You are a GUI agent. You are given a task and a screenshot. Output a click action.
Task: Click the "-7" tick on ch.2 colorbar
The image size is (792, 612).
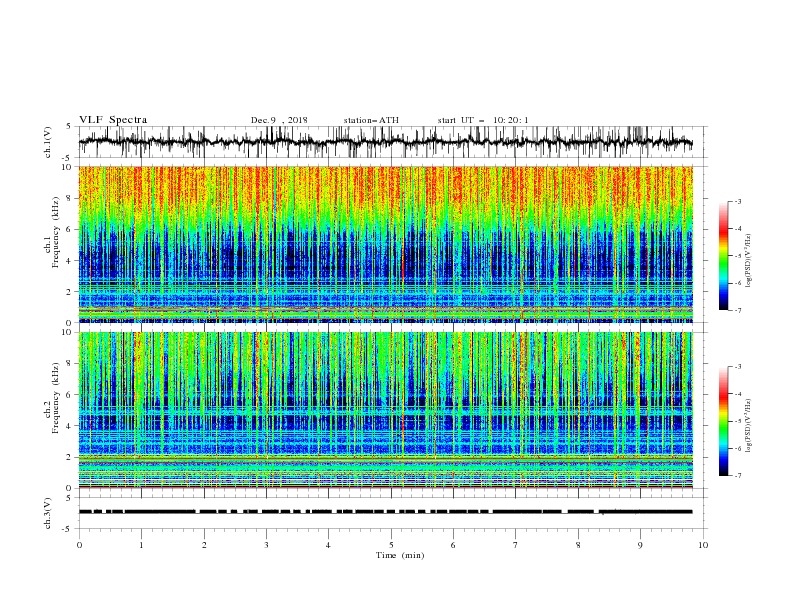click(737, 476)
